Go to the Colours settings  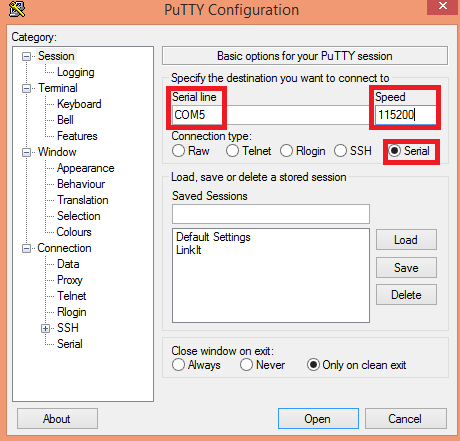pyautogui.click(x=74, y=232)
